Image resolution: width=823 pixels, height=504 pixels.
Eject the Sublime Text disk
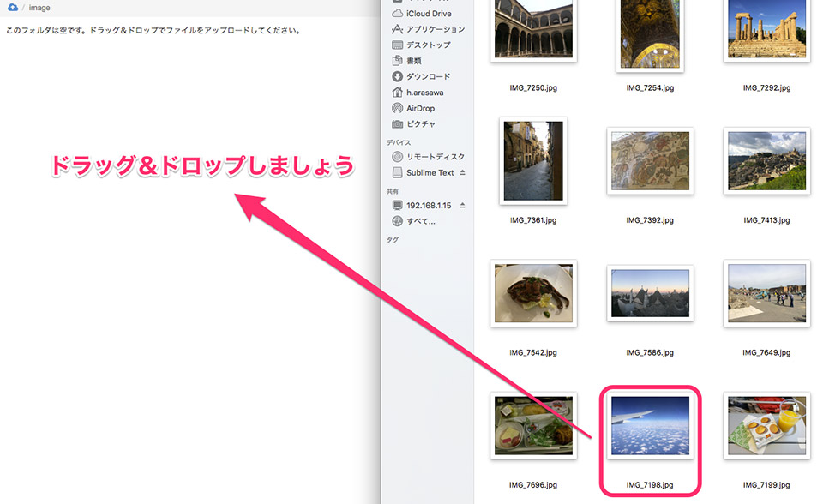462,172
